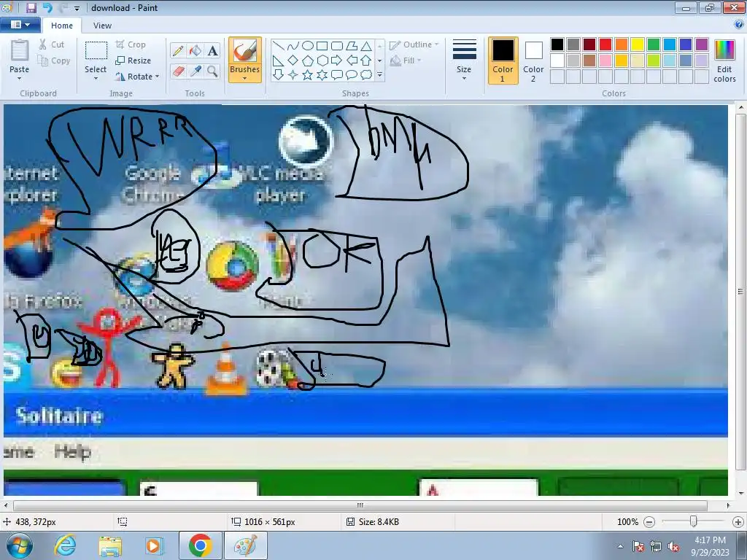The width and height of the screenshot is (747, 560).
Task: Open Google Chrome from the taskbar
Action: pyautogui.click(x=200, y=545)
